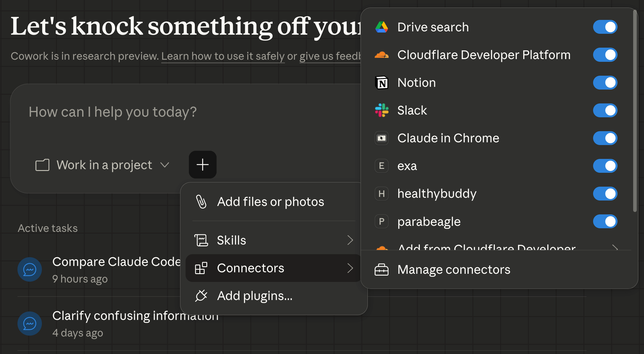Click the plus attachment button
644x354 pixels.
point(202,165)
